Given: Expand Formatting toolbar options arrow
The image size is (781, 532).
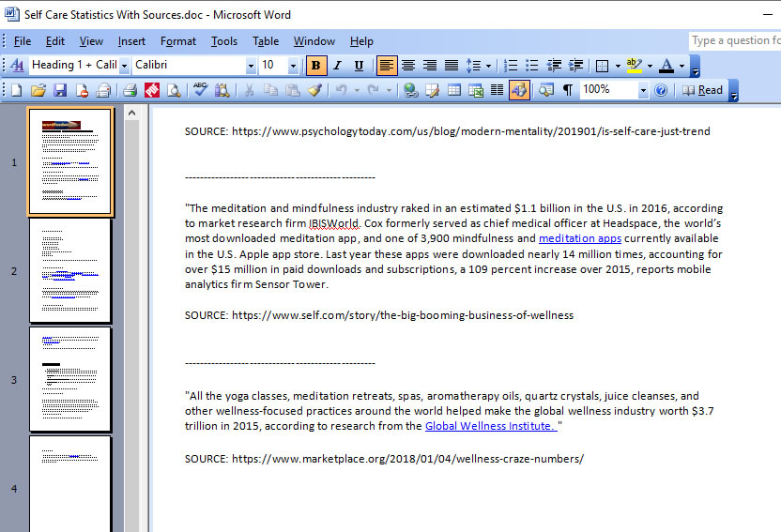Looking at the screenshot, I should click(x=696, y=67).
